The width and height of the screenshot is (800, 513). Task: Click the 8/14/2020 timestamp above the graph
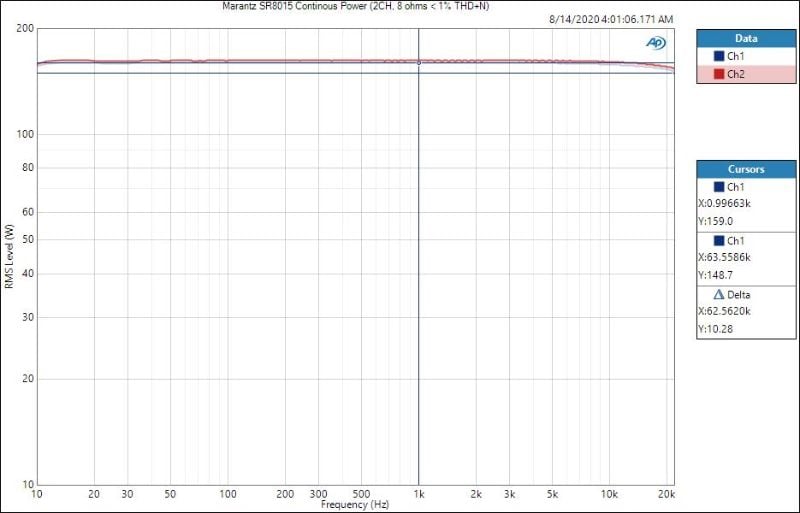click(x=611, y=19)
